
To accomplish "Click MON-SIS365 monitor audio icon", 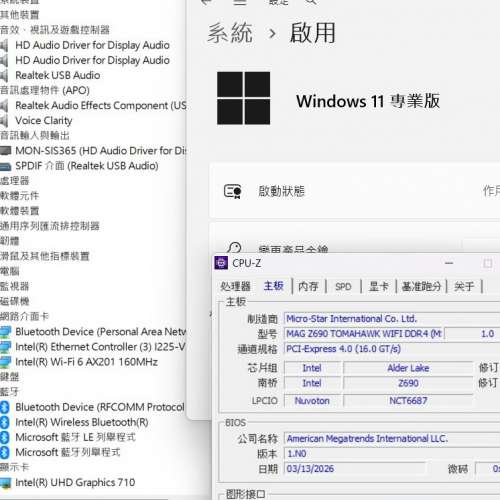I will 5,151.
